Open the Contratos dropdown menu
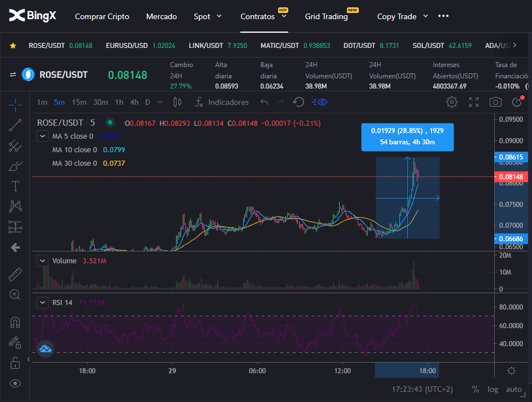This screenshot has width=532, height=402. coord(263,16)
